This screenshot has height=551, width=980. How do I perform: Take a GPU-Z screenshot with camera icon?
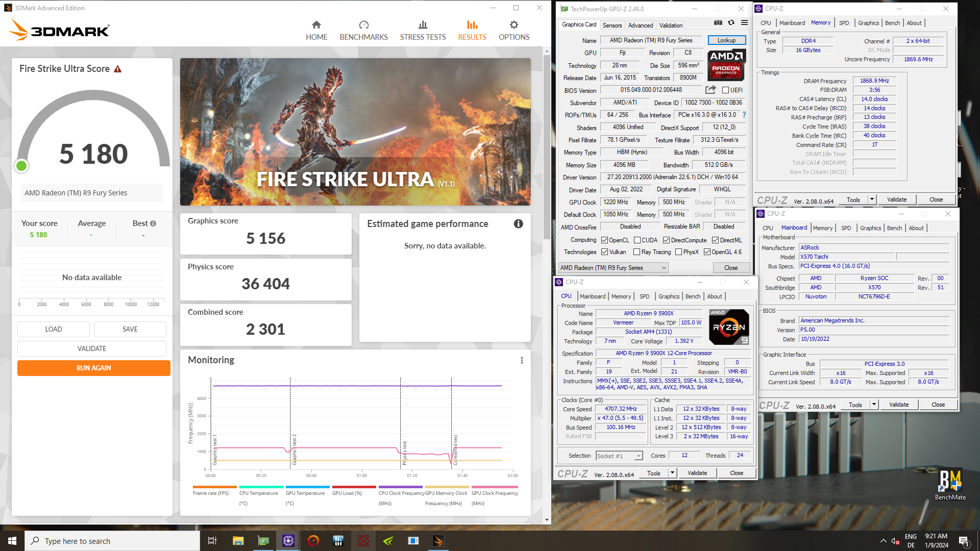718,23
